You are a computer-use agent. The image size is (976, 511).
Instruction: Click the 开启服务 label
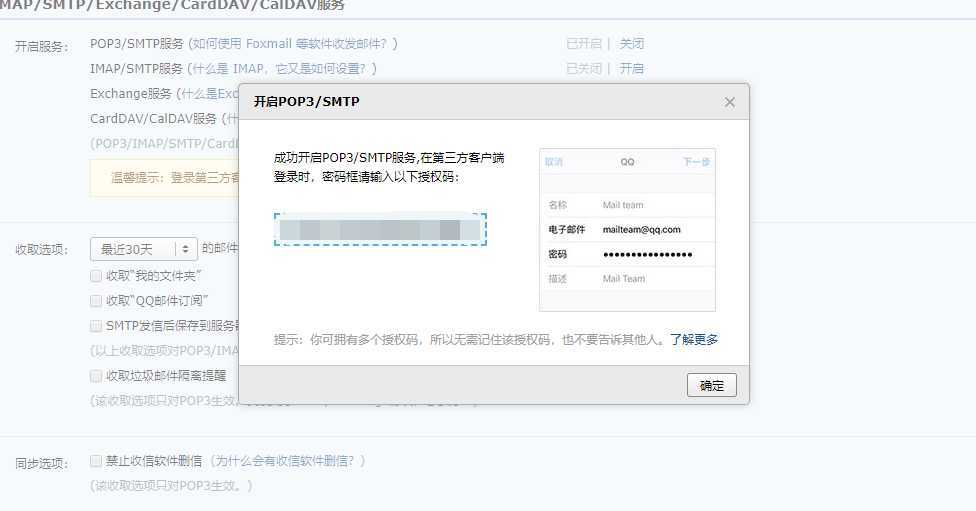[x=41, y=47]
